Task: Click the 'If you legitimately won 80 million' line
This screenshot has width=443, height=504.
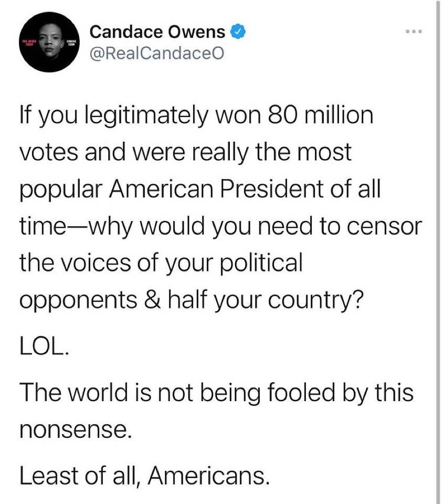Action: pos(196,117)
